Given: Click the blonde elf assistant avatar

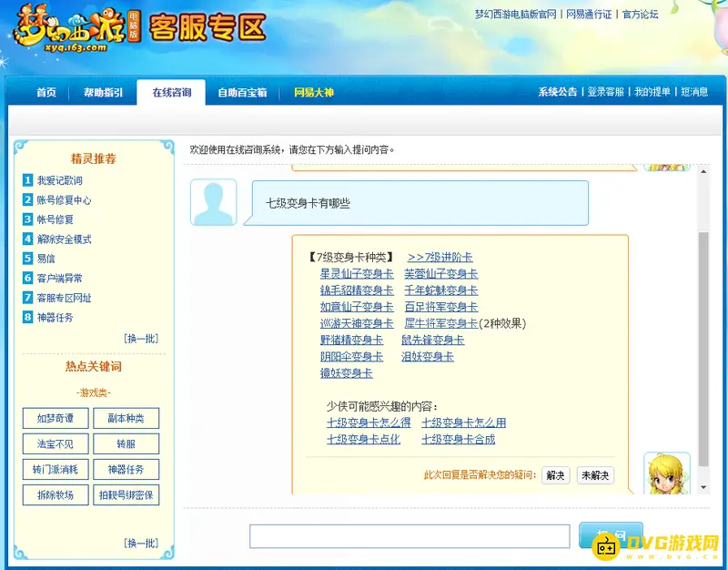Looking at the screenshot, I should 667,473.
